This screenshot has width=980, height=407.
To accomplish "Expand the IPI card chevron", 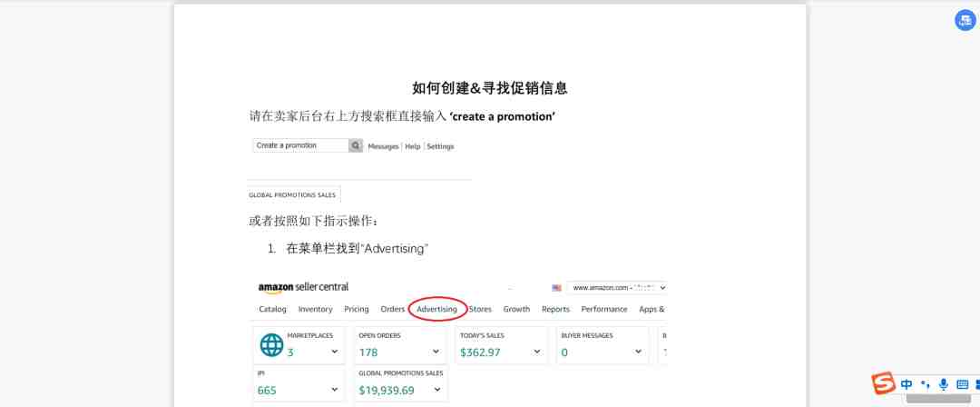I will [334, 390].
